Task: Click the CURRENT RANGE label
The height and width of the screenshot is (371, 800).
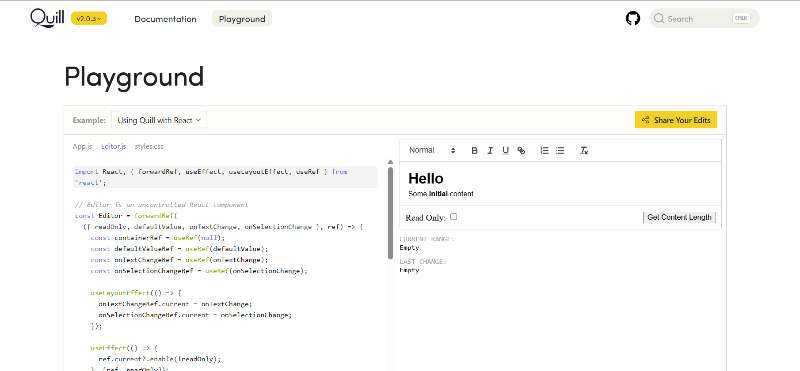Action: point(427,239)
